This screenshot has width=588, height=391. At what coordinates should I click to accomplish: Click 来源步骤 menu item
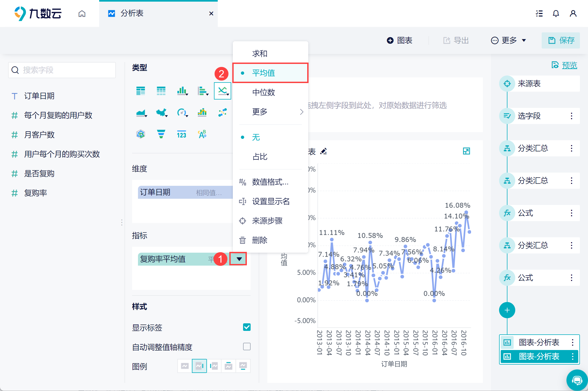270,221
